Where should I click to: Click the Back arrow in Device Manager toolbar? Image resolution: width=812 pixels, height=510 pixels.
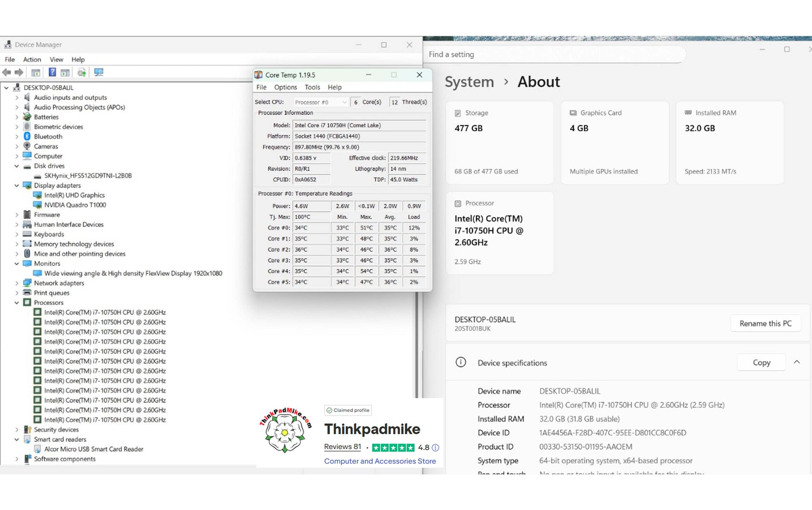(7, 73)
